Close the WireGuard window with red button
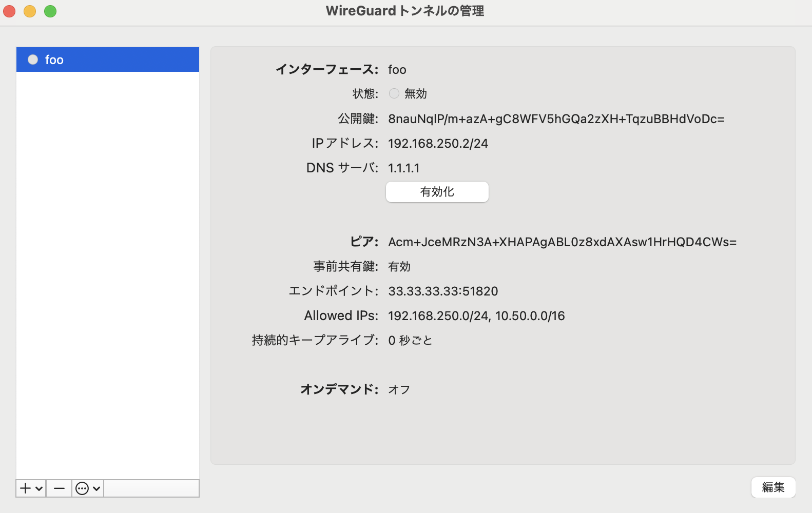Image resolution: width=812 pixels, height=513 pixels. [9, 11]
